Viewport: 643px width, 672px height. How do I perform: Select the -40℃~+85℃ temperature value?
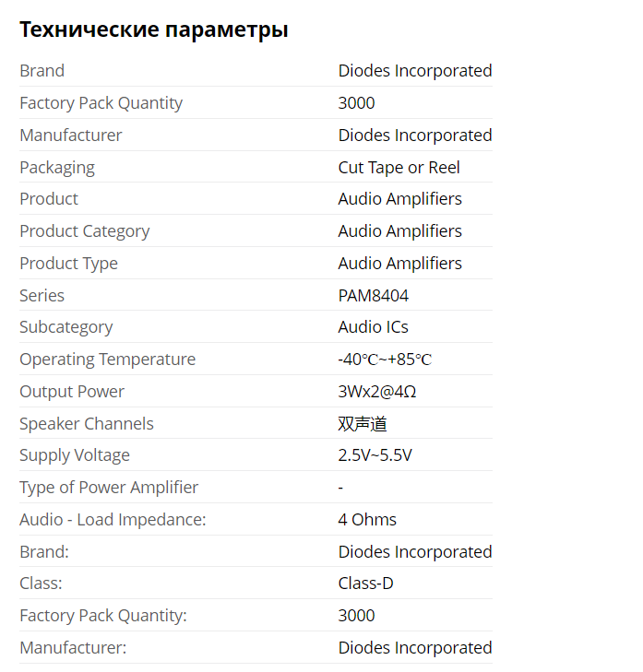[x=385, y=360]
